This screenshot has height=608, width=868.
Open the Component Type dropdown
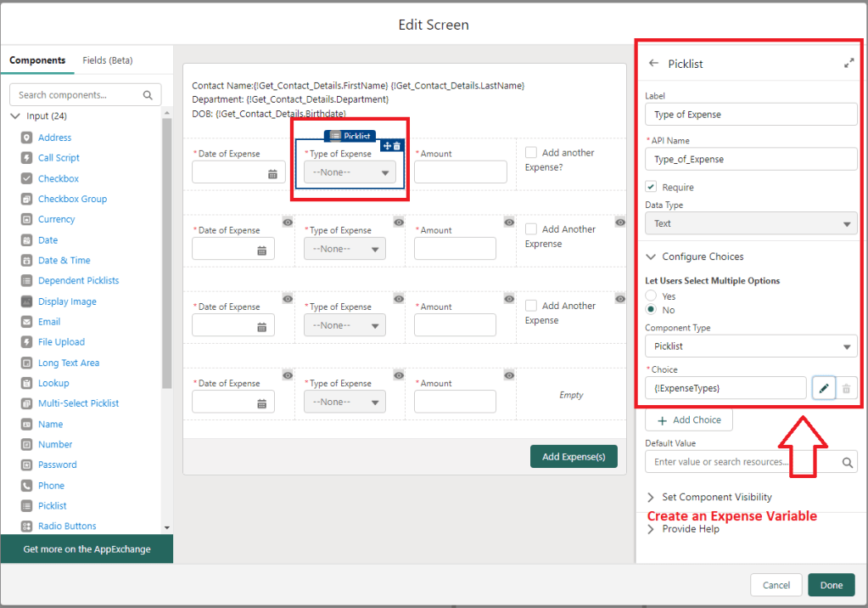(x=751, y=346)
